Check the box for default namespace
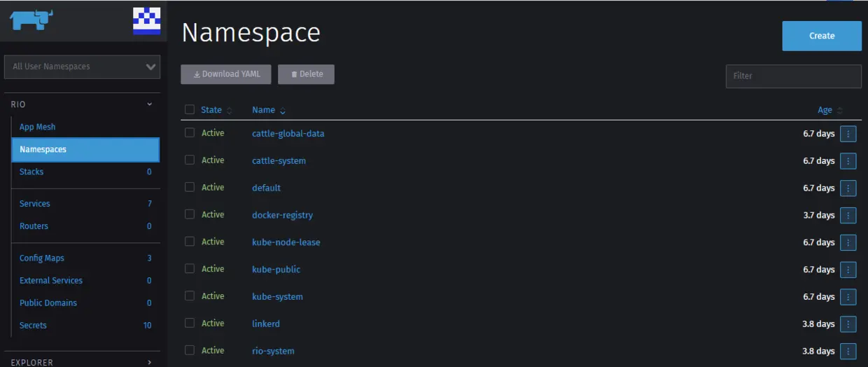868x367 pixels. 190,187
